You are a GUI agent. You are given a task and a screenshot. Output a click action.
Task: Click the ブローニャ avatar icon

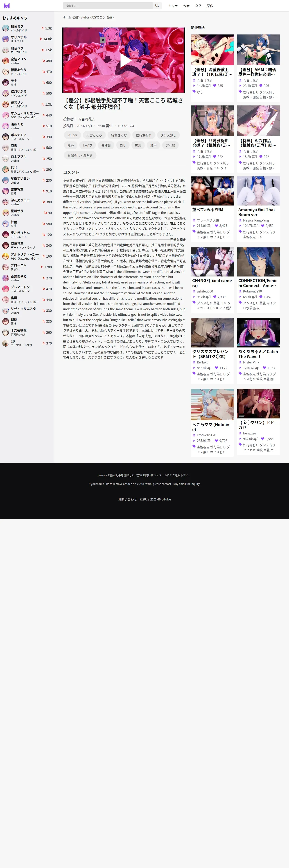coord(6,267)
